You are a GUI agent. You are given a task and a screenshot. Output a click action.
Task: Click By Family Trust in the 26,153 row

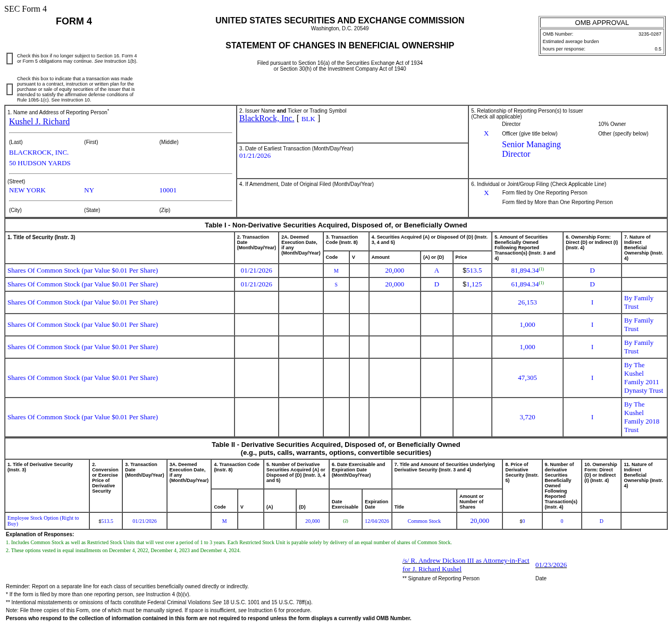click(x=639, y=302)
